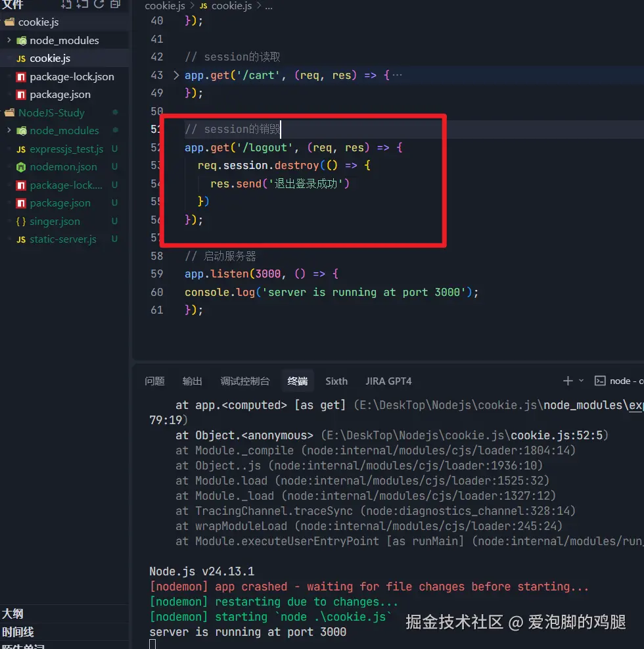Open the JIRA GPT4 panel tab
The height and width of the screenshot is (649, 644).
tap(388, 381)
